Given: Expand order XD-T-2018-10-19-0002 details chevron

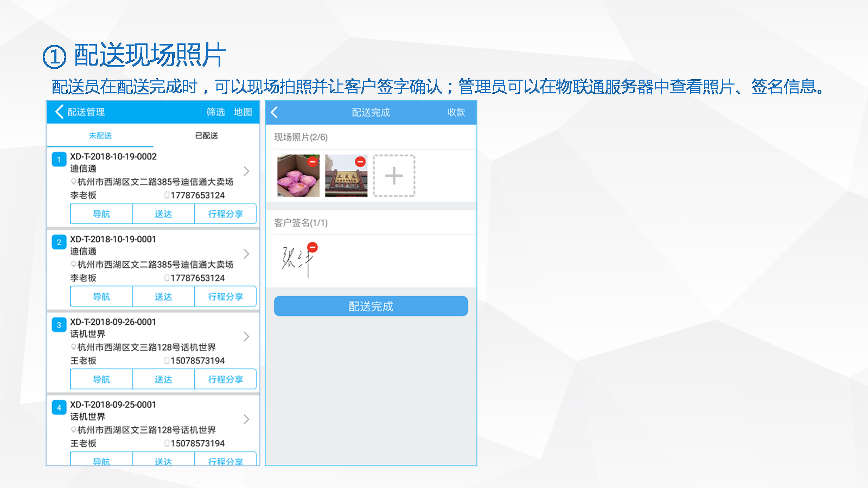Looking at the screenshot, I should 246,171.
